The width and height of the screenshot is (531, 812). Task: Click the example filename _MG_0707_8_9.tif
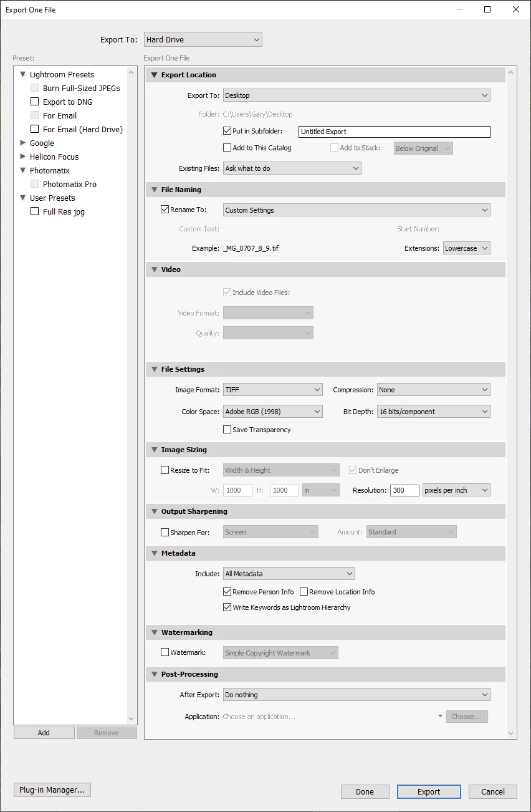pyautogui.click(x=251, y=248)
